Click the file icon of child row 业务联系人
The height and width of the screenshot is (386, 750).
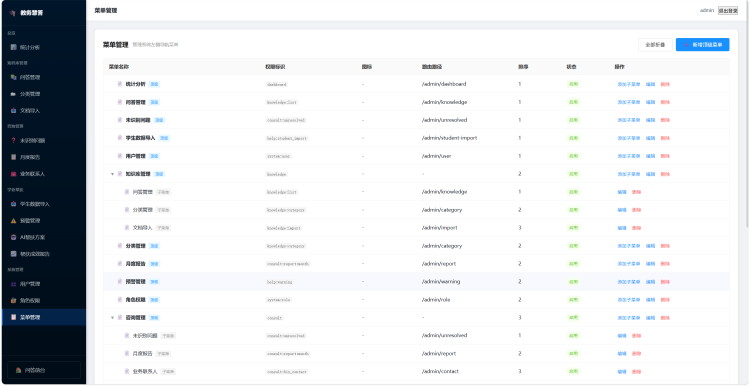[x=127, y=371]
